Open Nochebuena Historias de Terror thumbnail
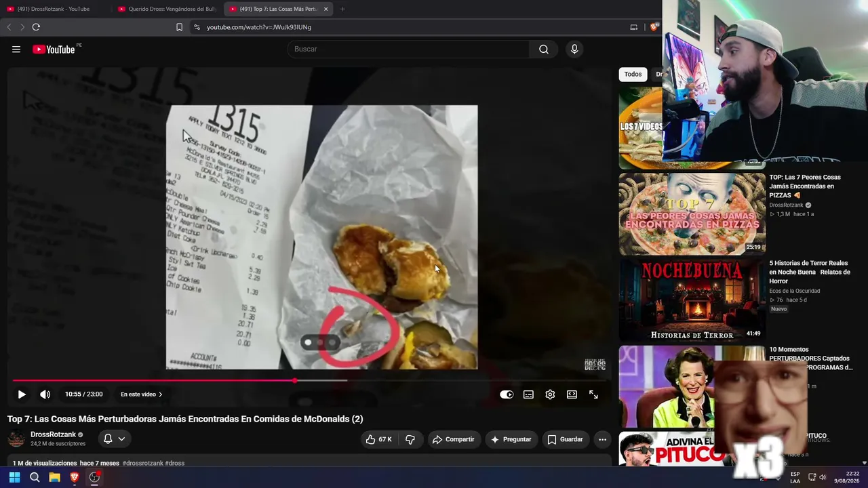 tap(692, 299)
